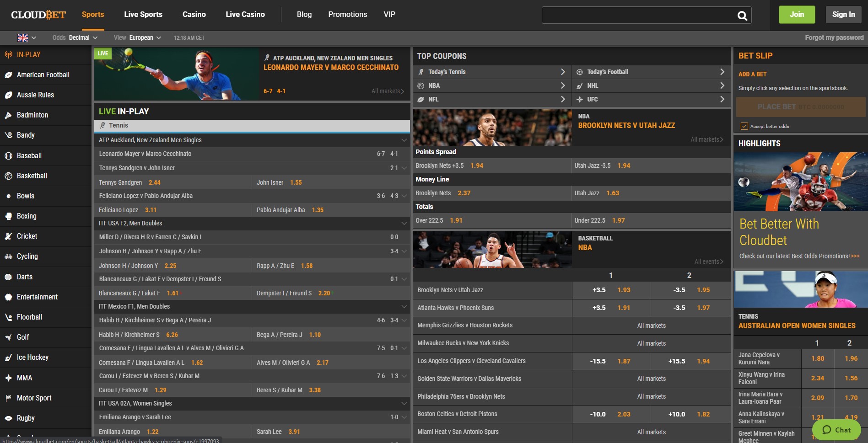Open the View European dropdown

click(137, 38)
